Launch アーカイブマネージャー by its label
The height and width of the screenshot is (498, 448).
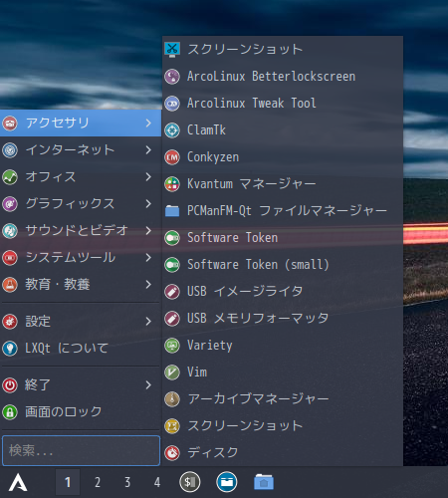coord(259,399)
